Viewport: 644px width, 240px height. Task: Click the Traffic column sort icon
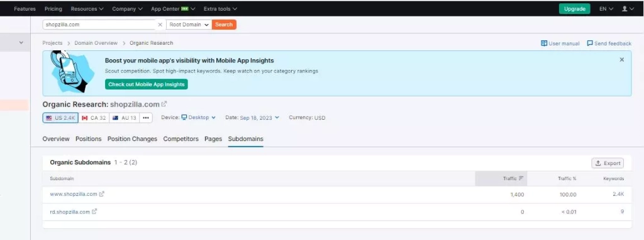tap(521, 178)
